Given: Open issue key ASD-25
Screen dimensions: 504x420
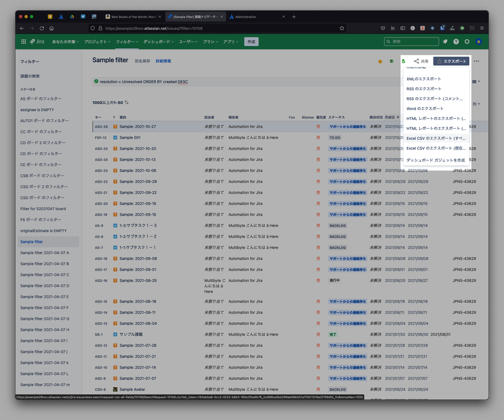Looking at the screenshot, I should click(x=101, y=149).
